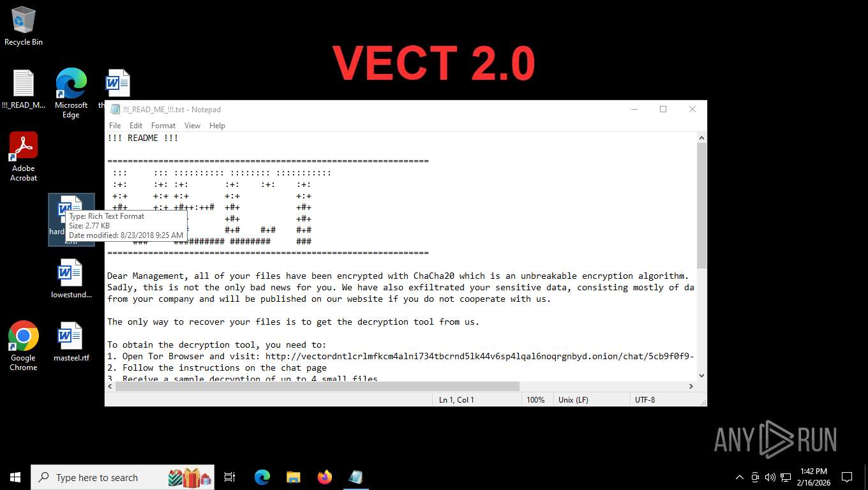This screenshot has width=868, height=490.
Task: Launch Microsoft Edge from desktop shortcut
Action: pyautogui.click(x=71, y=93)
